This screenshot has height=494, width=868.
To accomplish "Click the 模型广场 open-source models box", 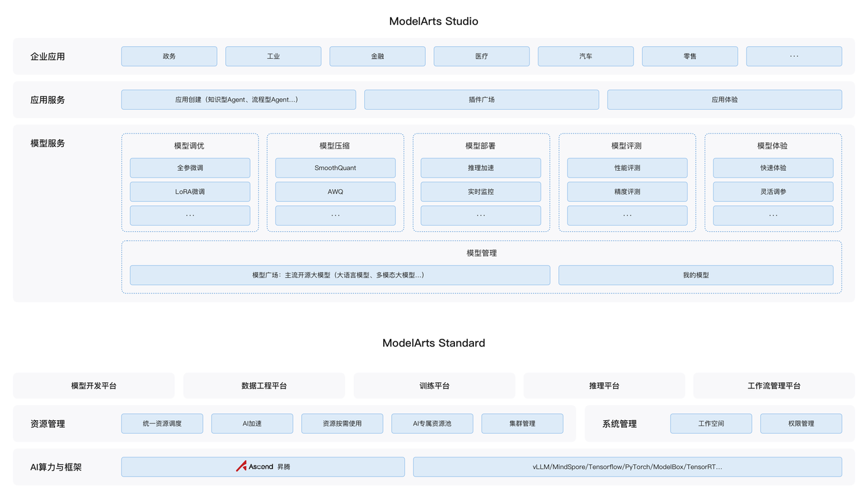I will point(340,275).
